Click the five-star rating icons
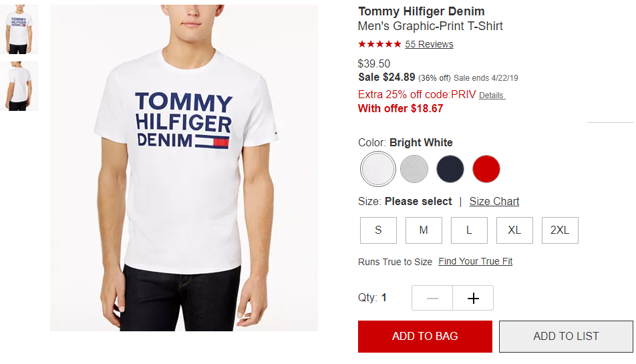 point(379,44)
